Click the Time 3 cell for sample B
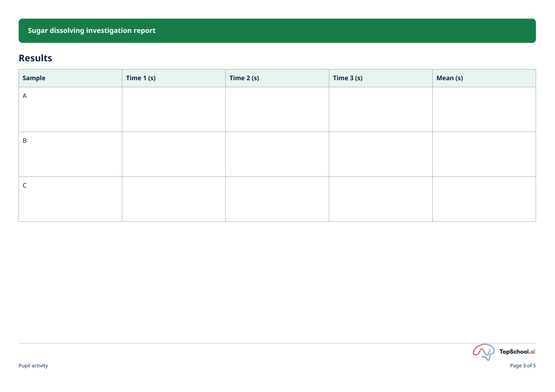 [x=381, y=154]
